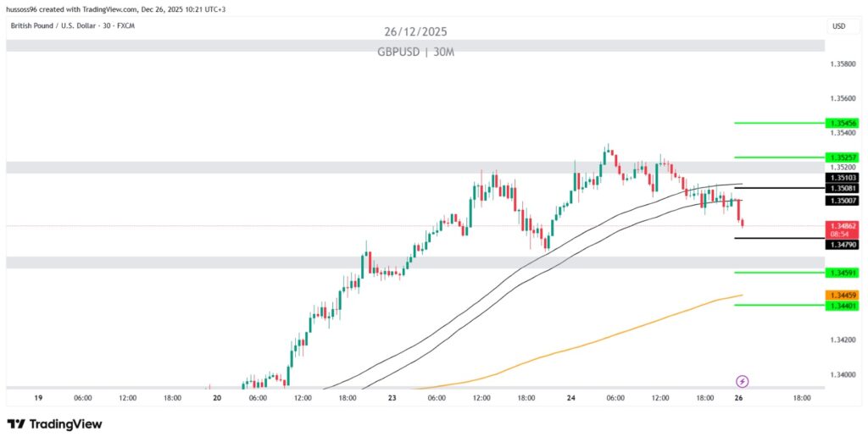Click the black 1.34790 support level label
868x442 pixels.
[842, 244]
